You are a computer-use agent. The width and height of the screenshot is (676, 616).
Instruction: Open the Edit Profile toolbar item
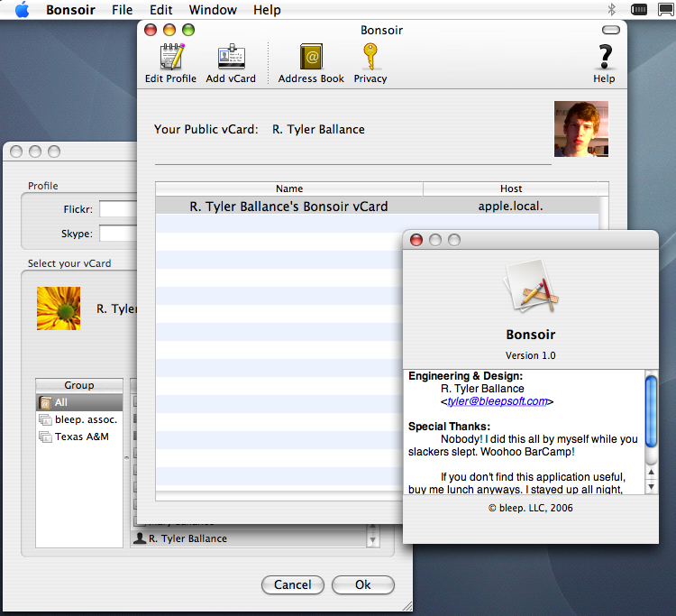[170, 63]
